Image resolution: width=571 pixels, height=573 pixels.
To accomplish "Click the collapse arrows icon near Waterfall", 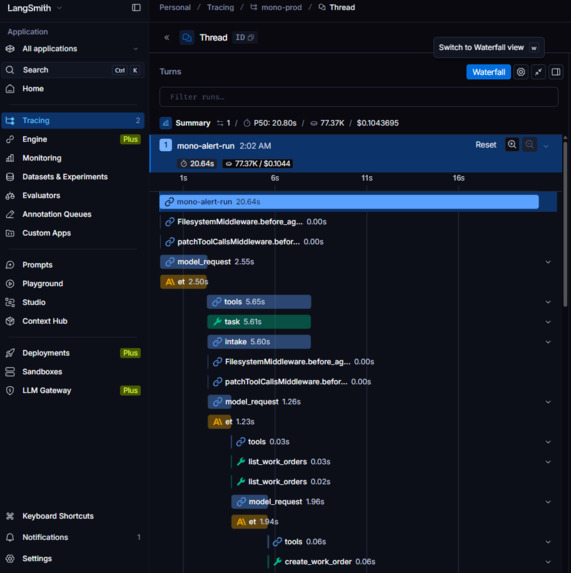I will pyautogui.click(x=538, y=72).
